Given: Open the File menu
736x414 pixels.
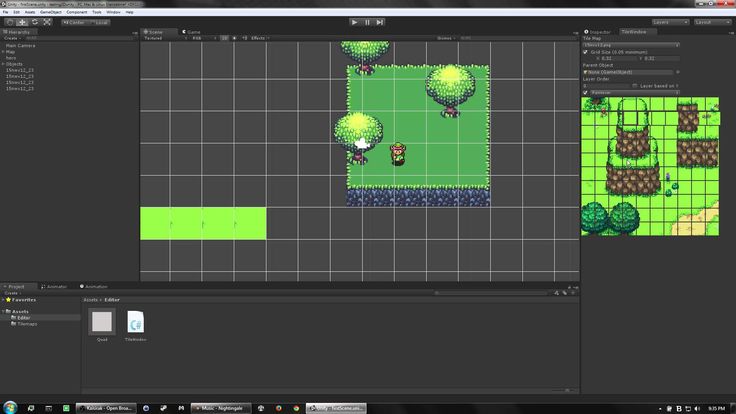Looking at the screenshot, I should 6,12.
